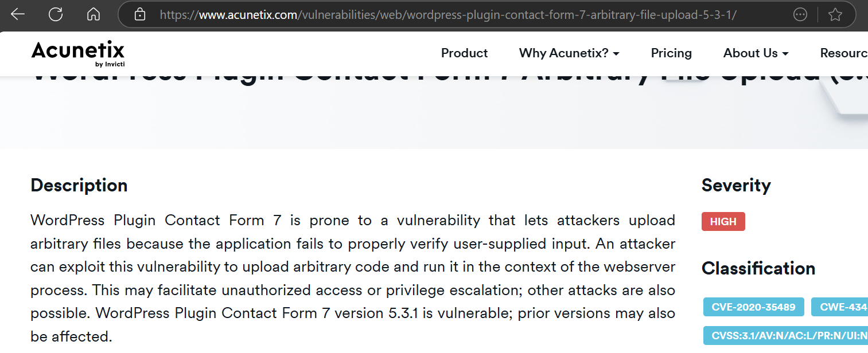
Task: Select the Classification section heading
Action: point(758,268)
